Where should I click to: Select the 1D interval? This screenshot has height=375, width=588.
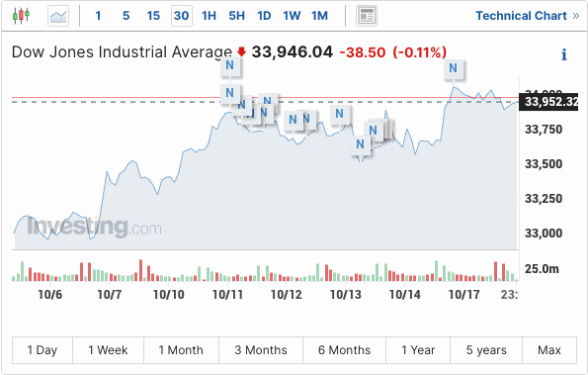point(264,16)
